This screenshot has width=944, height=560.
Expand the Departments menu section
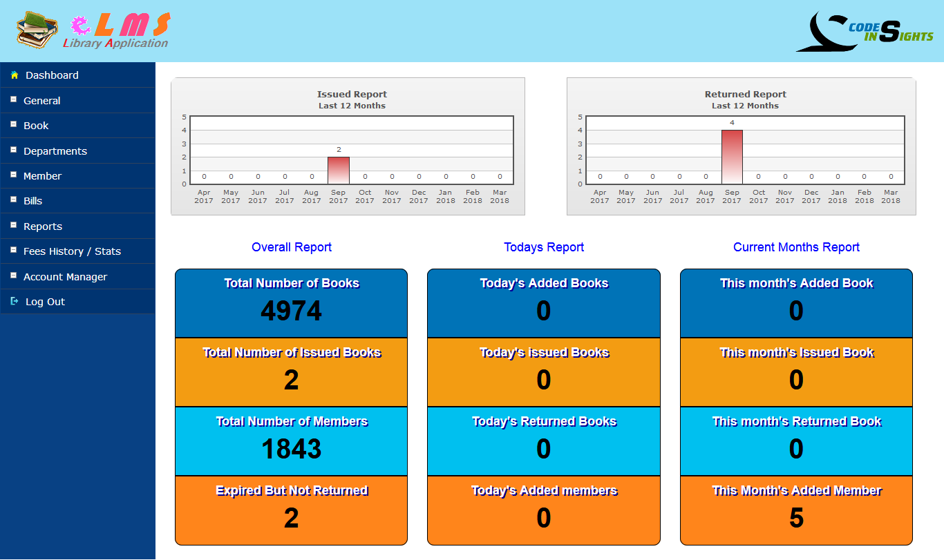(x=55, y=151)
